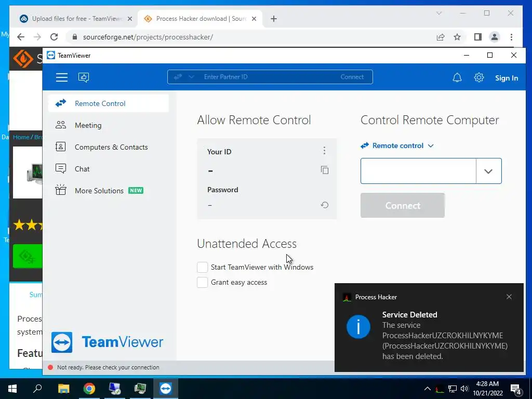The image size is (532, 399).
Task: Close the Upload files for free tab
Action: click(x=129, y=19)
